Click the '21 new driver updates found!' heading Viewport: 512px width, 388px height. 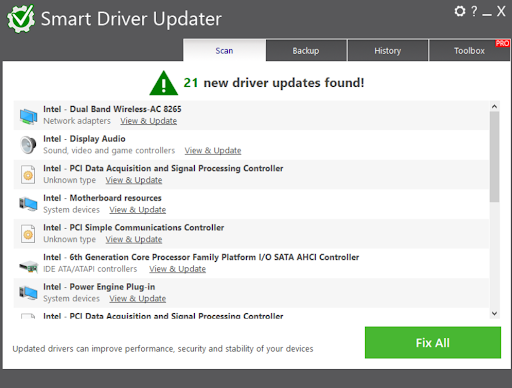tap(274, 83)
